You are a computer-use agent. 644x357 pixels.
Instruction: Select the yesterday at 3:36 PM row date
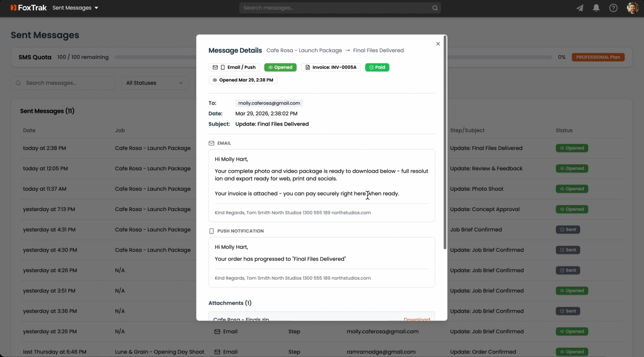50,311
